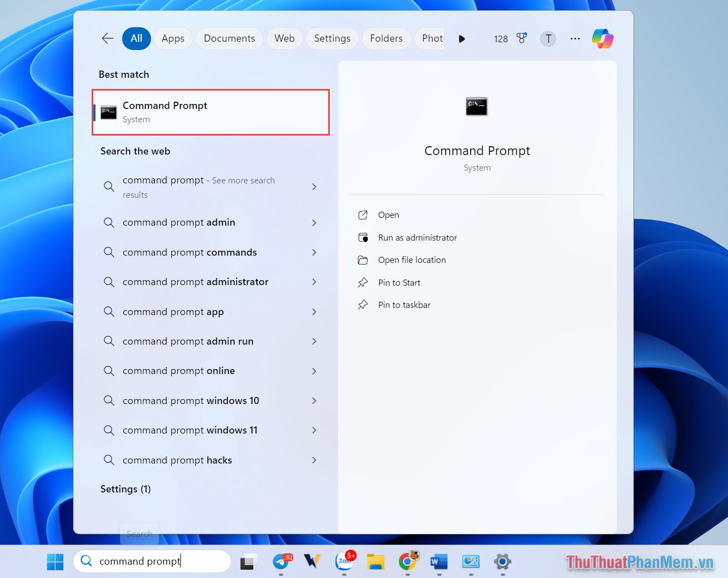Expand the 'command prompt admin' suggestion chevron
Image resolution: width=728 pixels, height=578 pixels.
(314, 222)
